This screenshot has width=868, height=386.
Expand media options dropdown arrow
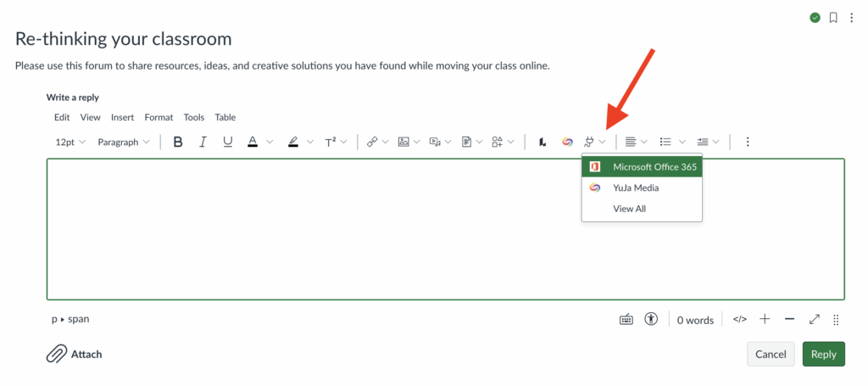coord(448,143)
